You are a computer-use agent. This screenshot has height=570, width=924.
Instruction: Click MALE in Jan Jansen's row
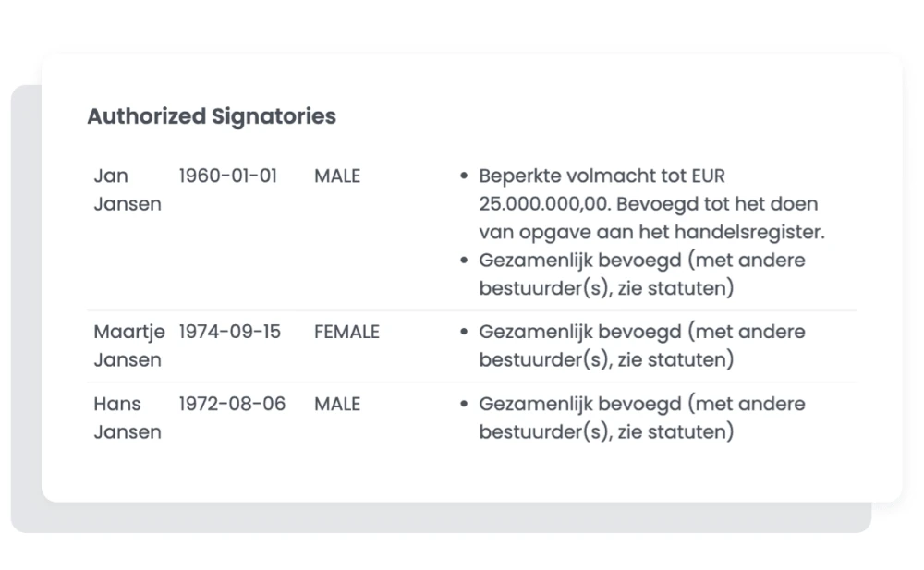click(x=337, y=176)
